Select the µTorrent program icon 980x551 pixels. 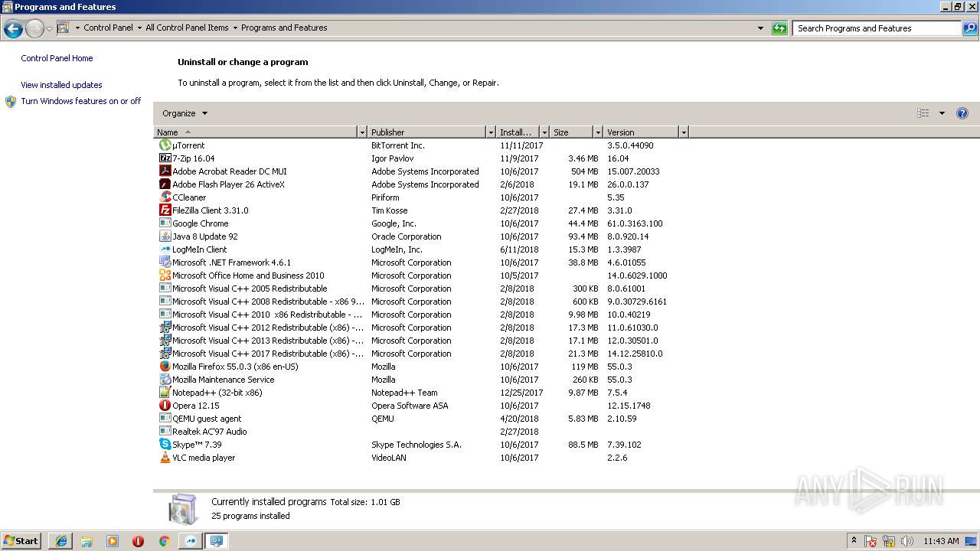point(165,145)
